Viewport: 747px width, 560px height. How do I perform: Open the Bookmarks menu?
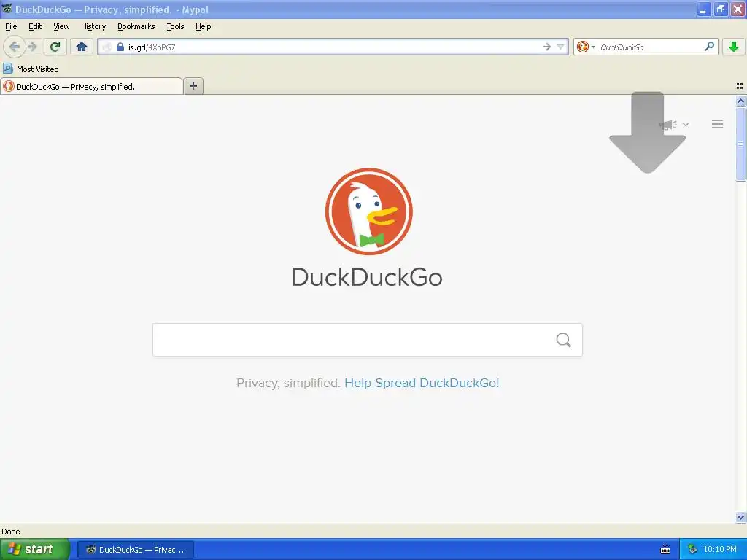(136, 26)
